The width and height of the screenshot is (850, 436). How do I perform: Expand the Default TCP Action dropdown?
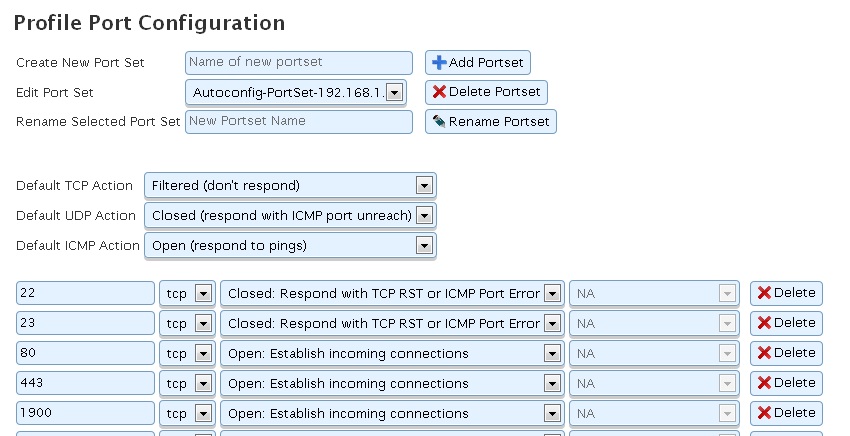point(291,186)
